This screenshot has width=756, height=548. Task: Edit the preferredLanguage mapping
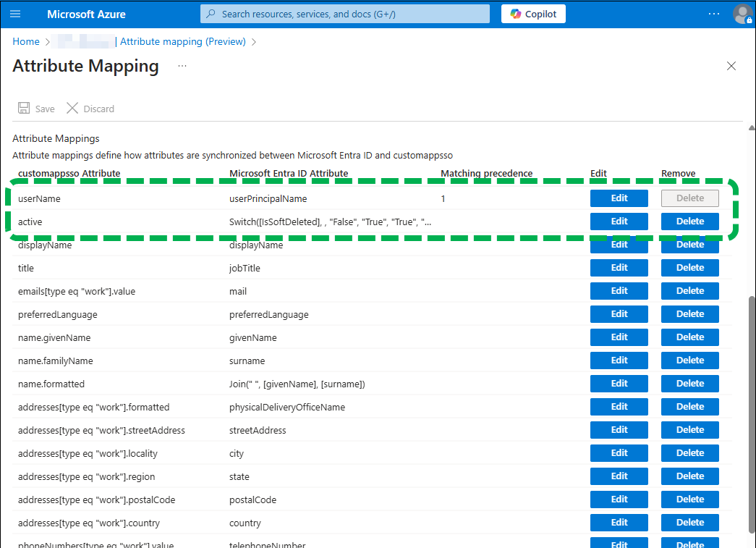pyautogui.click(x=619, y=313)
